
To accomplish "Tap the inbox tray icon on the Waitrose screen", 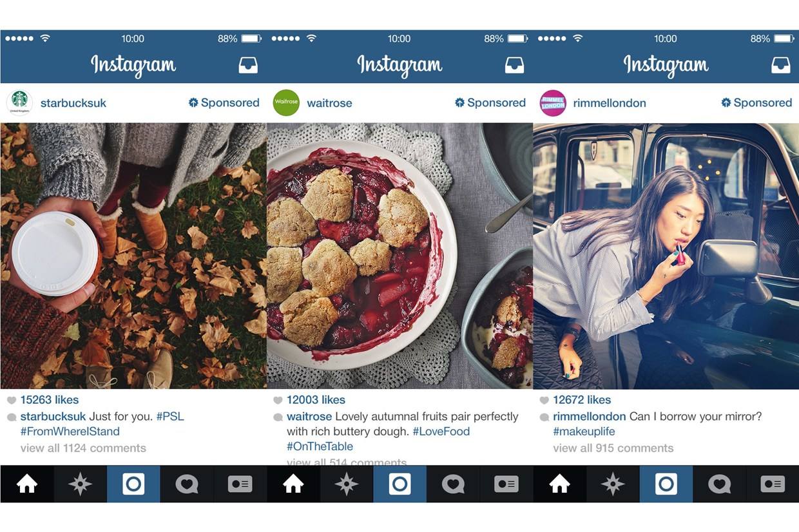I will pyautogui.click(x=514, y=65).
